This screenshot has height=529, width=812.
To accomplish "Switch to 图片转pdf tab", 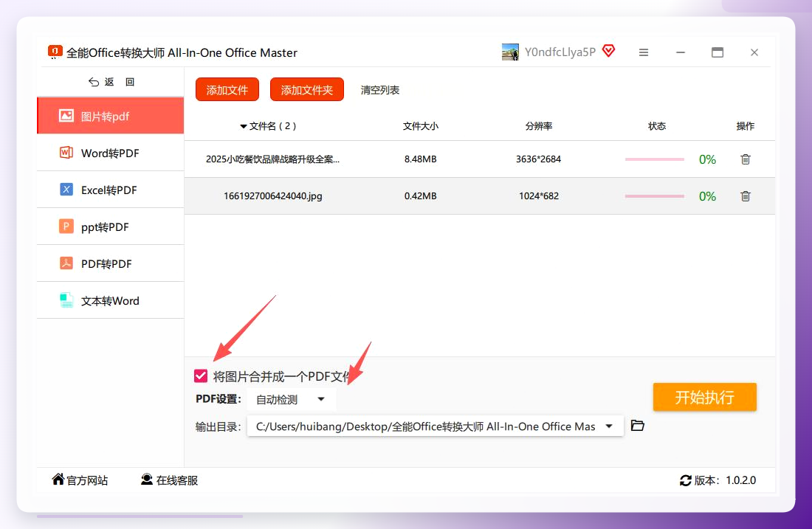I will (x=111, y=116).
